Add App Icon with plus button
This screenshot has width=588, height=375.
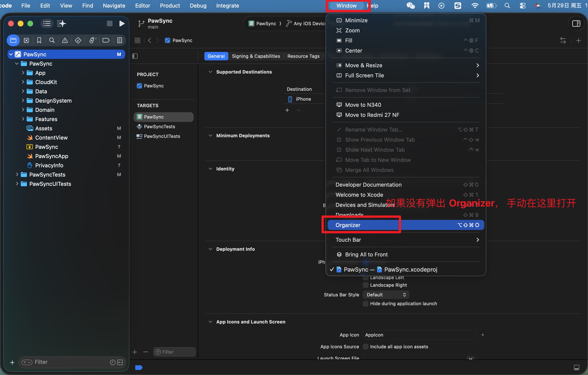[483, 335]
